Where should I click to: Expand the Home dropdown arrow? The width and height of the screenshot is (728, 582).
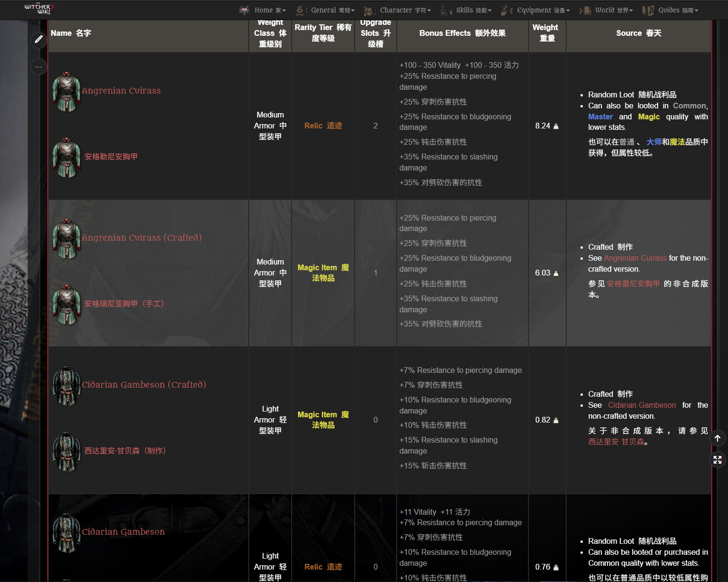(284, 11)
